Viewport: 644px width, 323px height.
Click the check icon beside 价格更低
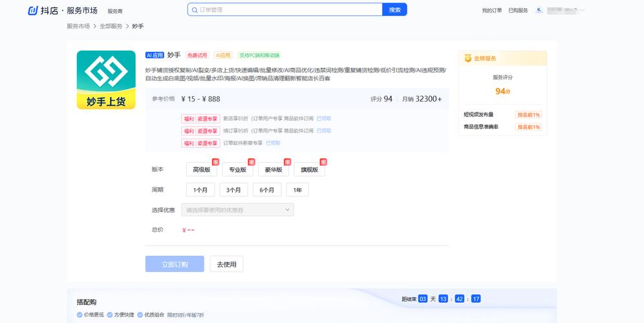80,315
